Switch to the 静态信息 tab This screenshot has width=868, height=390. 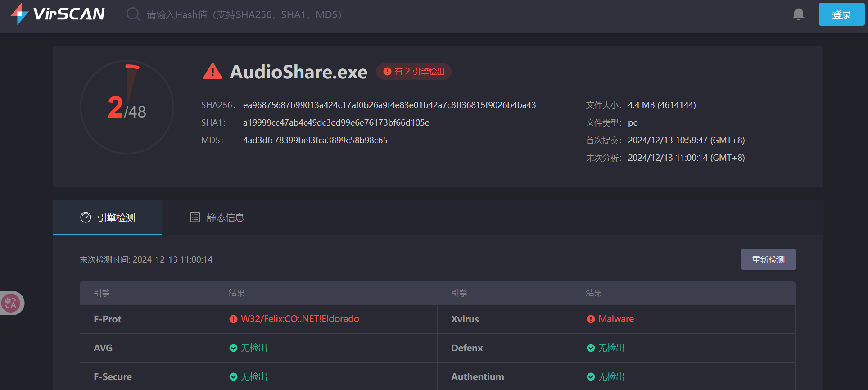pos(217,218)
